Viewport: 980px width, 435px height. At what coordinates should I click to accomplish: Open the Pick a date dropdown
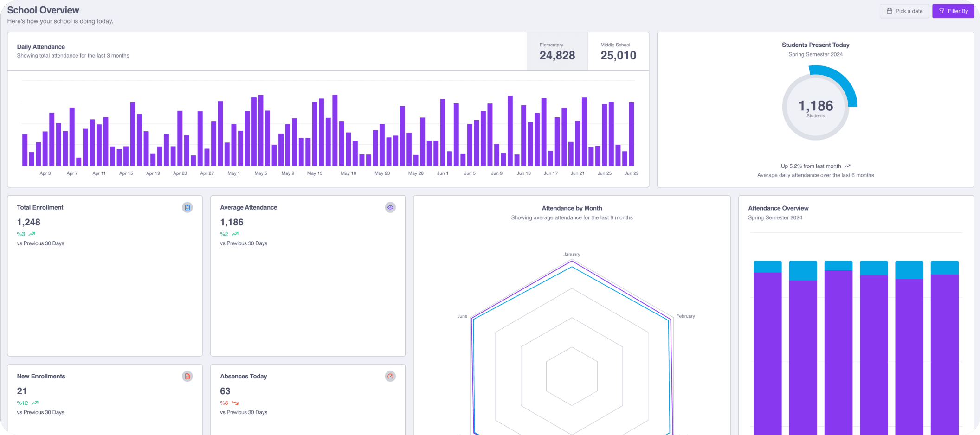click(904, 11)
